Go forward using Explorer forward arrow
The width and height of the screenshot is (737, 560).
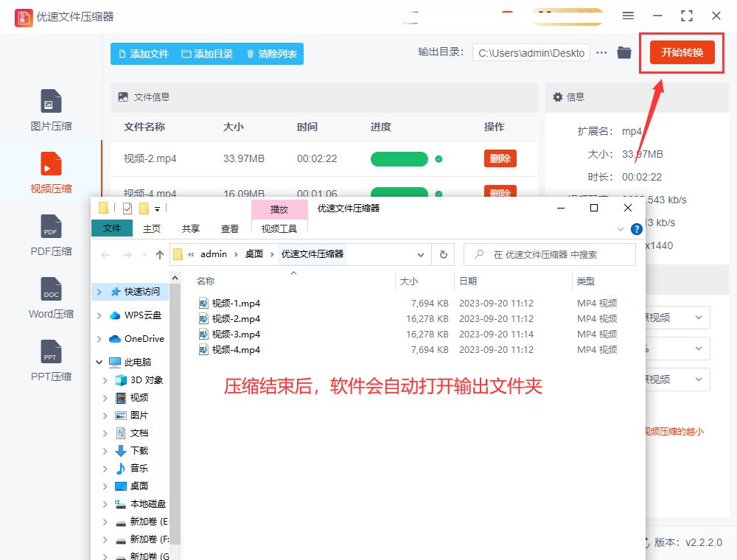[127, 255]
